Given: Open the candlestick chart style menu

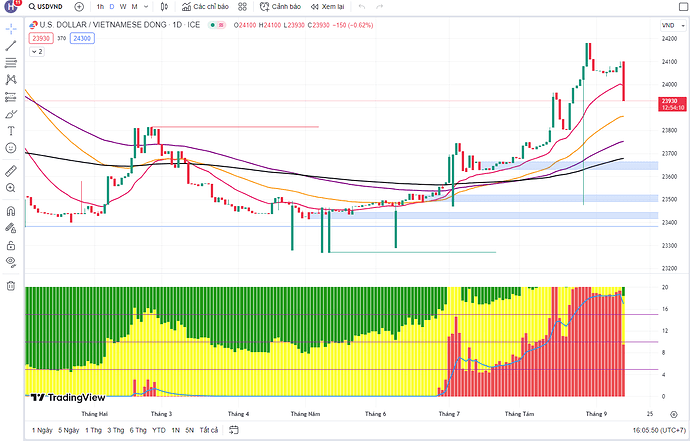Looking at the screenshot, I should click(x=165, y=7).
